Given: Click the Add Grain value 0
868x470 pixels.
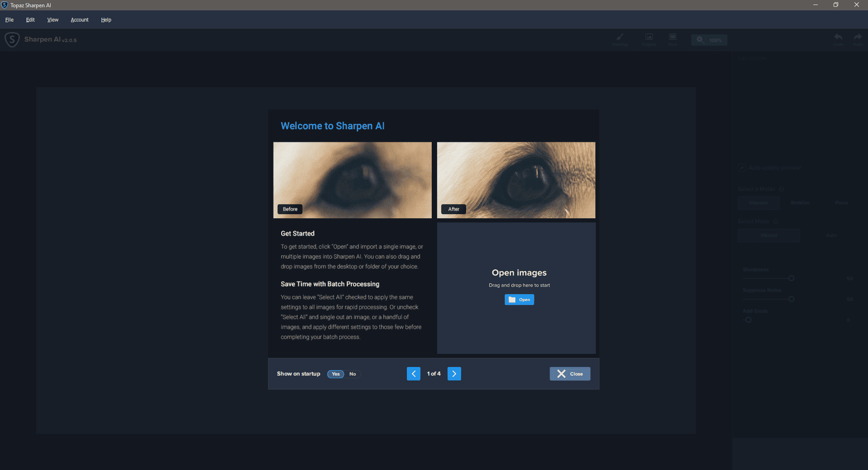Looking at the screenshot, I should [849, 320].
